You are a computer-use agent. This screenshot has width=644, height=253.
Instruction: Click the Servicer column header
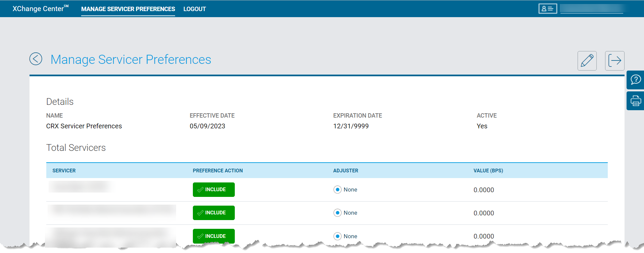[x=64, y=171]
